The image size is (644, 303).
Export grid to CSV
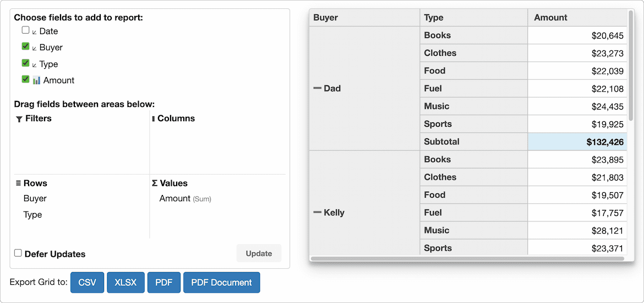pos(87,283)
